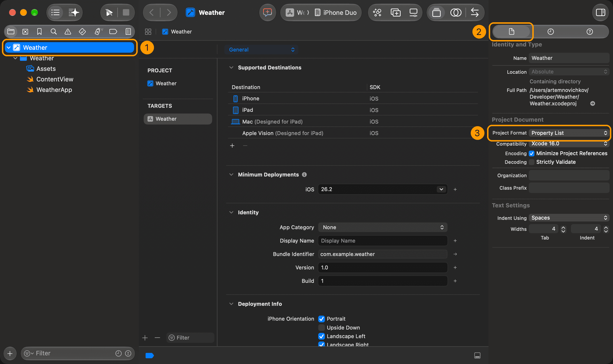Click the related items grid icon
Screen dimensions: 613x364
tap(148, 32)
